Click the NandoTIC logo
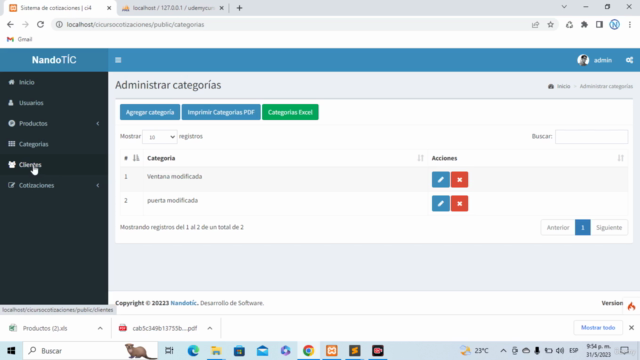The width and height of the screenshot is (640, 360). 54,60
